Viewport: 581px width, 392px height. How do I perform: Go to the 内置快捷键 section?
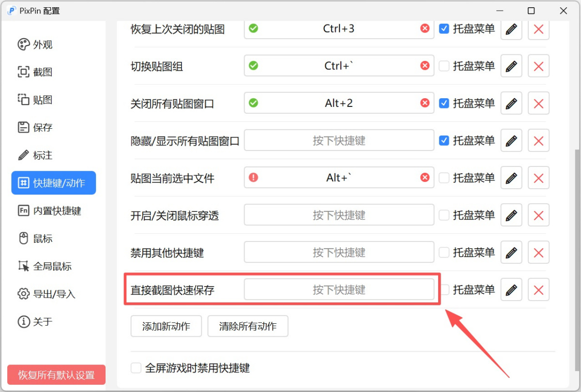57,211
